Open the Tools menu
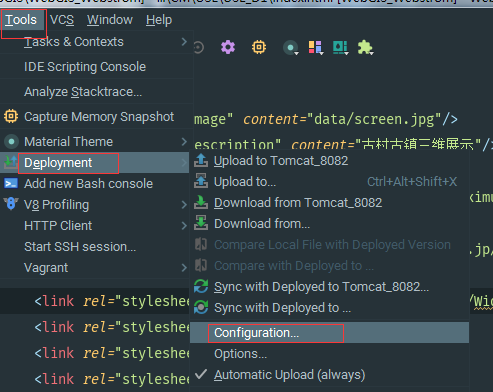Screen dimensions: 493x392 (21, 20)
